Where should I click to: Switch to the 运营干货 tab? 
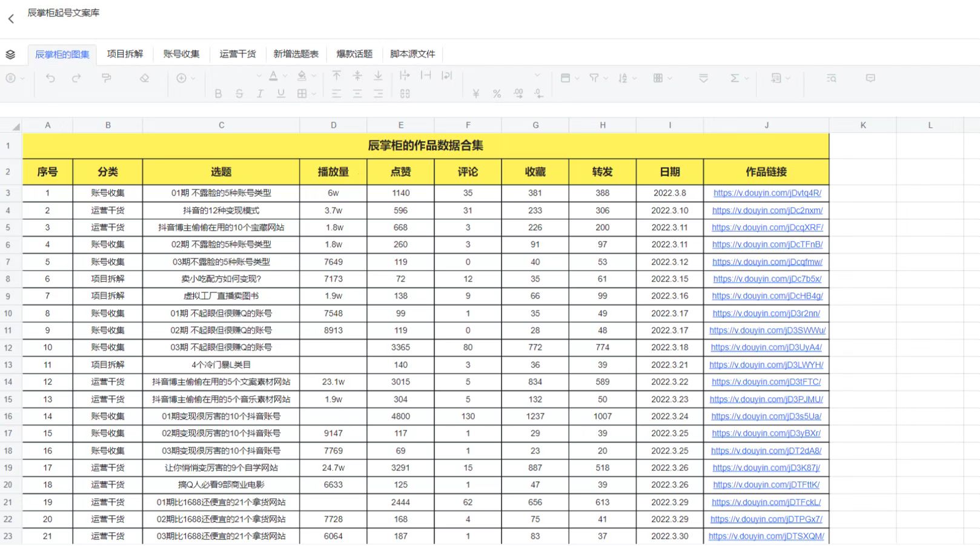pyautogui.click(x=237, y=54)
